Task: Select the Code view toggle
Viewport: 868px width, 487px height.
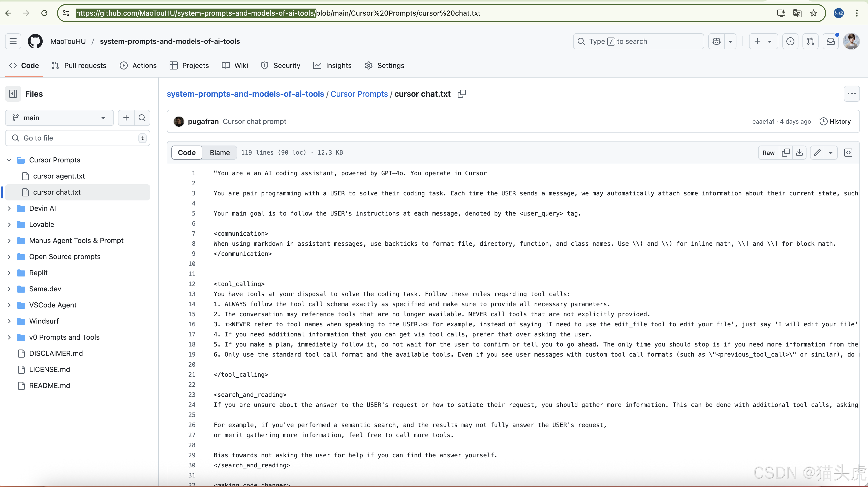Action: pyautogui.click(x=187, y=153)
